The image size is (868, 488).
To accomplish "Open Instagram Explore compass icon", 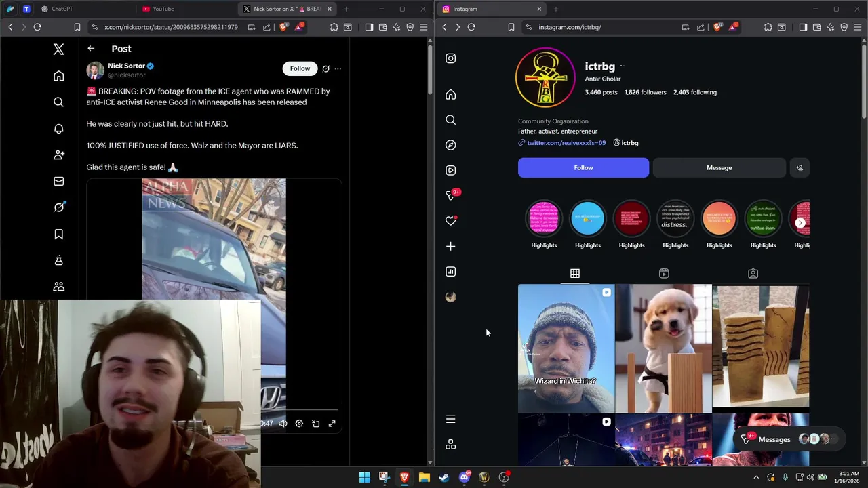I will [x=451, y=145].
